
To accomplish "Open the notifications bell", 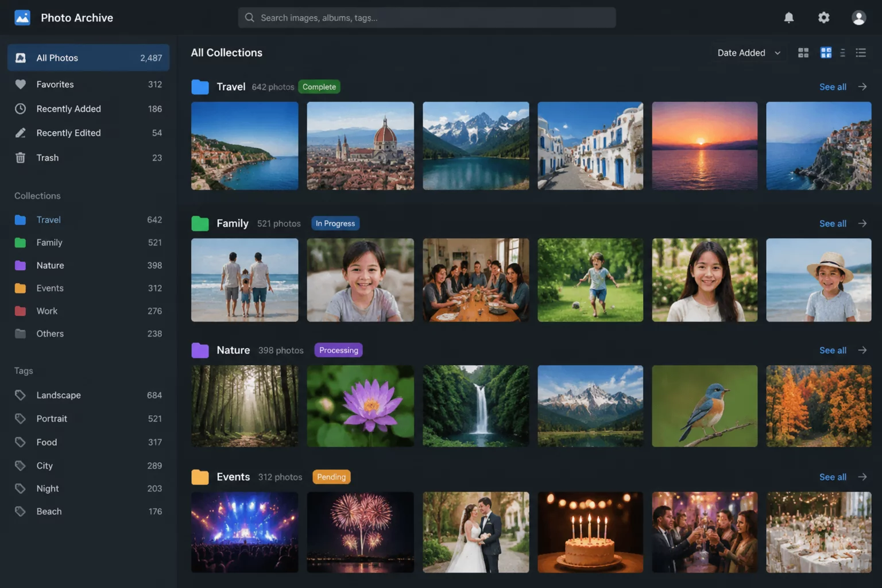I will tap(789, 18).
